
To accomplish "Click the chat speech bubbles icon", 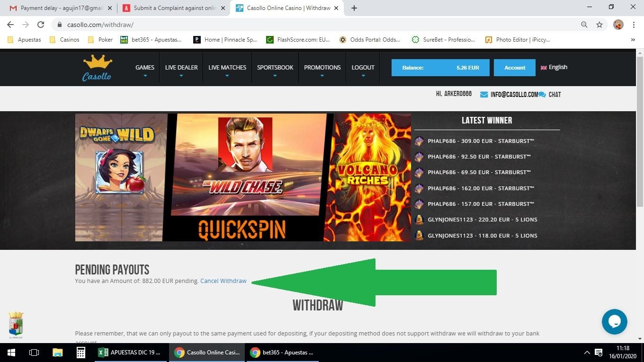I will 542,95.
